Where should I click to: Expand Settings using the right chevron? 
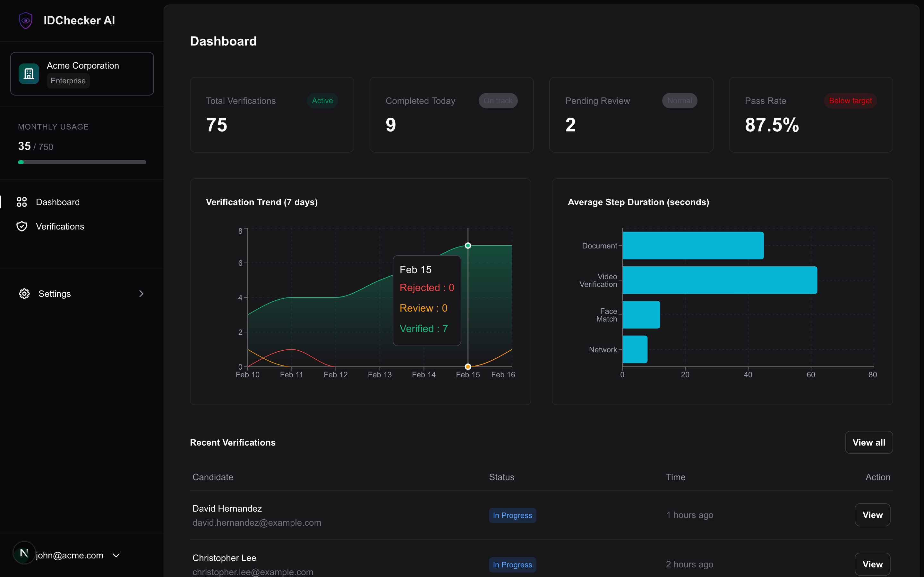click(x=141, y=293)
